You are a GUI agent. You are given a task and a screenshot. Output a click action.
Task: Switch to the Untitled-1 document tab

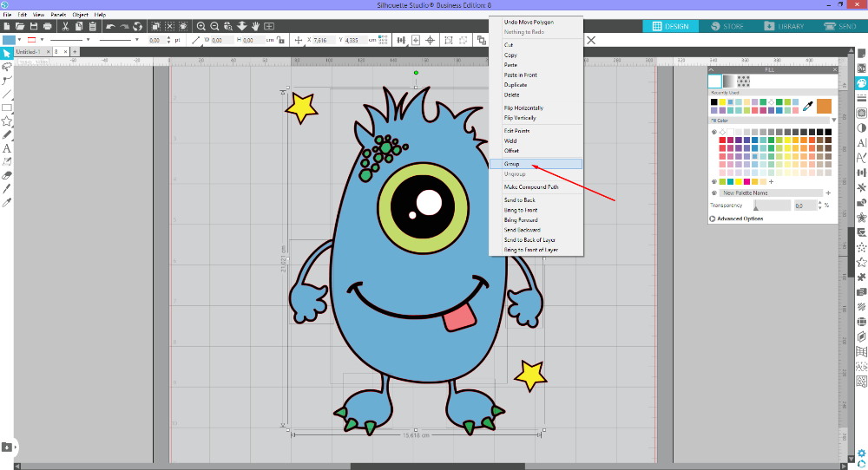tap(29, 51)
